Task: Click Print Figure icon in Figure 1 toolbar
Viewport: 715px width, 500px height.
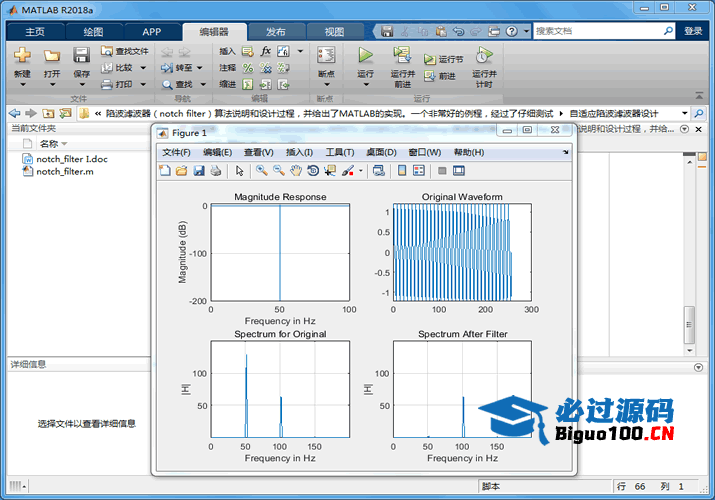Action: click(x=216, y=171)
